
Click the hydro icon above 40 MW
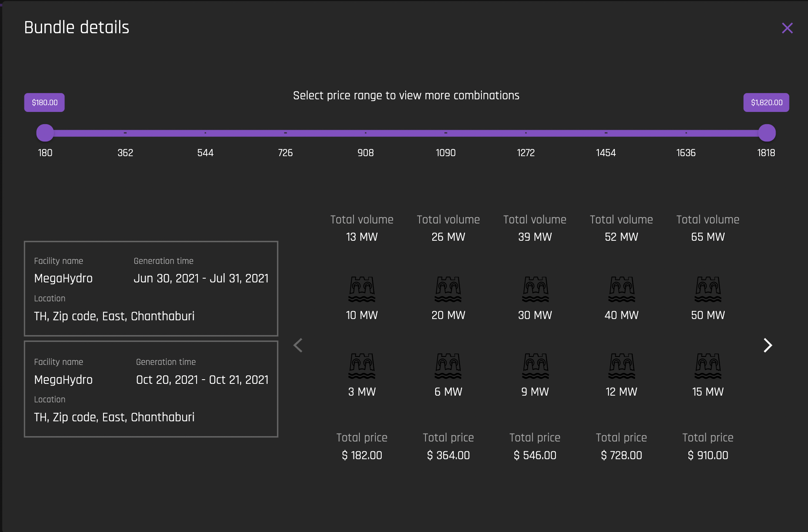click(622, 289)
